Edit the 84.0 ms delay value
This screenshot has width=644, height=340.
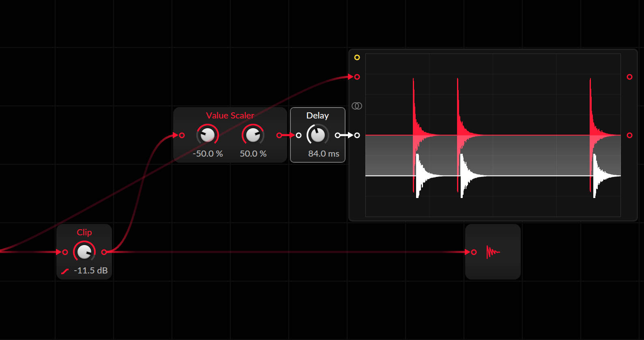[324, 154]
